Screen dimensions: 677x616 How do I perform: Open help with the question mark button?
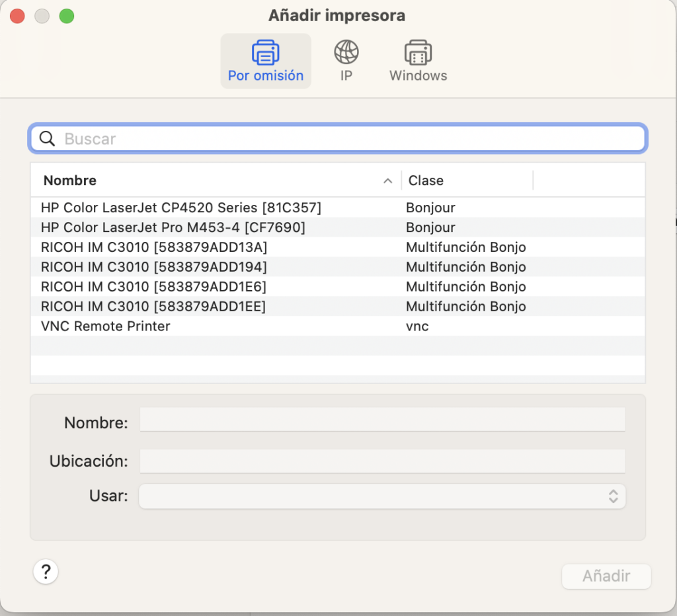[x=46, y=572]
